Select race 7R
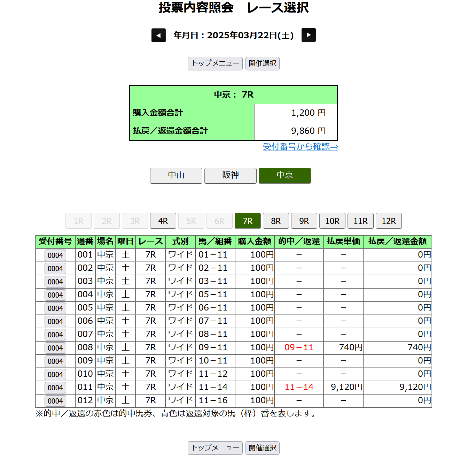Screen dimensions: 476x467 click(248, 221)
